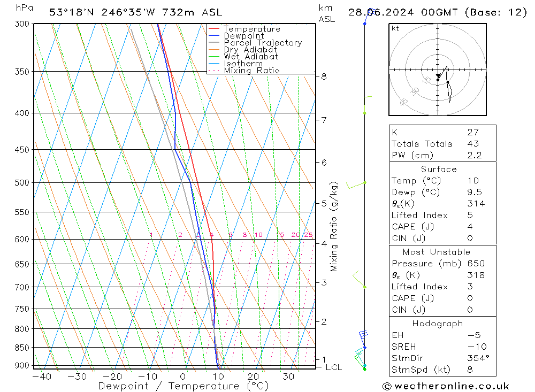Image resolution: width=535 pixels, height=392 pixels.
Task: Click the Surface 'CAPE (J)' value 4
Action: pos(470,227)
